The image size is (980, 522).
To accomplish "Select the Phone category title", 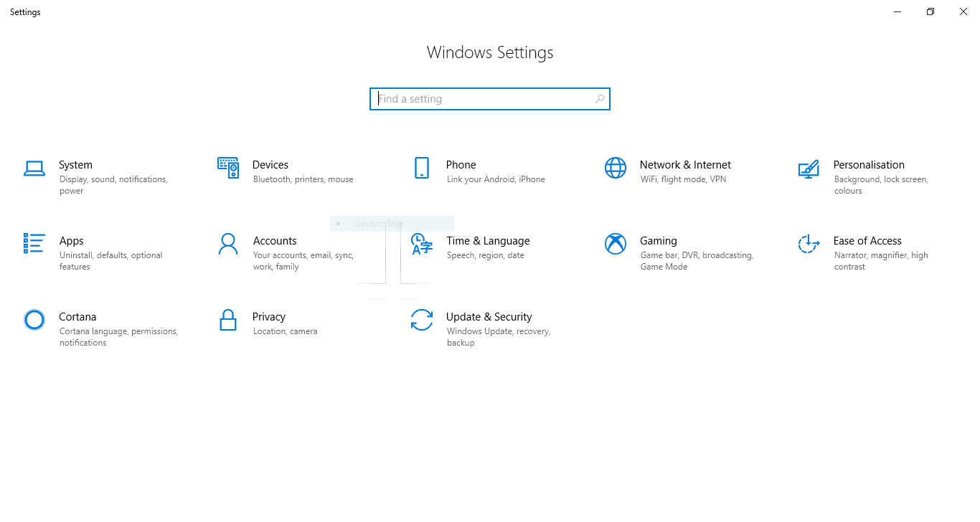I will [461, 165].
